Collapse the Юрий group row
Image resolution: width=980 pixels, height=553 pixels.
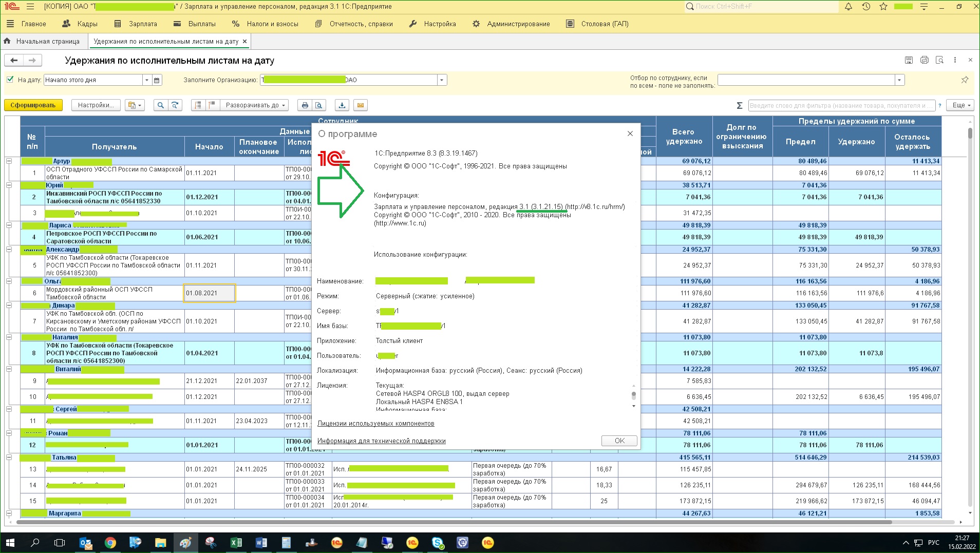click(x=9, y=185)
